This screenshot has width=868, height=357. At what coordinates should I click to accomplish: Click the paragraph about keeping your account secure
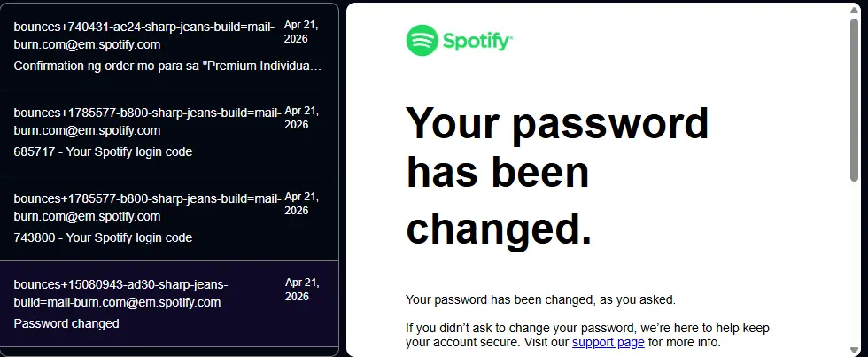coord(587,335)
